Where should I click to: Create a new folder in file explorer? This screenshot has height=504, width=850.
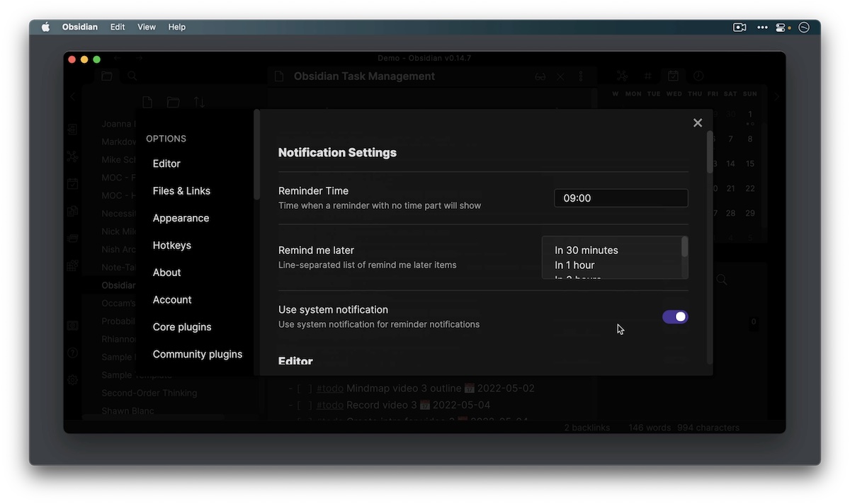tap(173, 103)
